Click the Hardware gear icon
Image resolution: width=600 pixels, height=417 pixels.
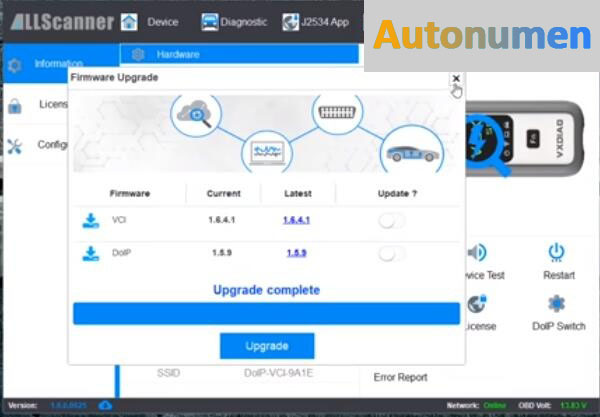[x=138, y=55]
